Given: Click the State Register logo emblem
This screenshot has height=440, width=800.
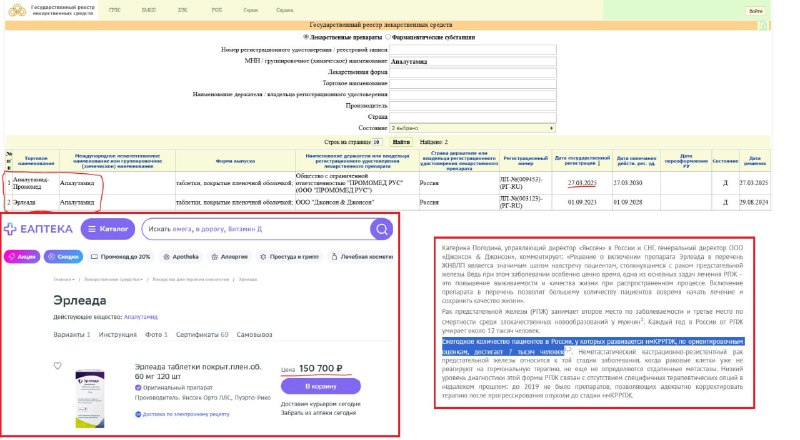Looking at the screenshot, I should pyautogui.click(x=17, y=10).
